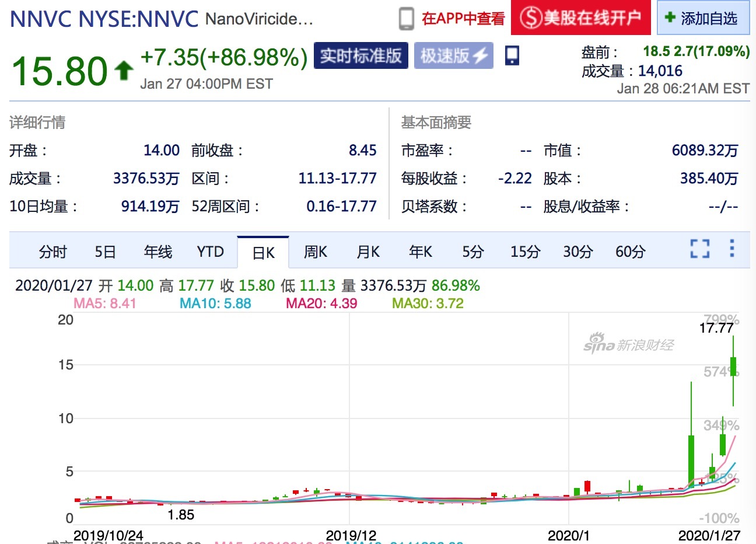756x544 pixels.
Task: Click the plus icon in 添加自选
Action: (670, 18)
